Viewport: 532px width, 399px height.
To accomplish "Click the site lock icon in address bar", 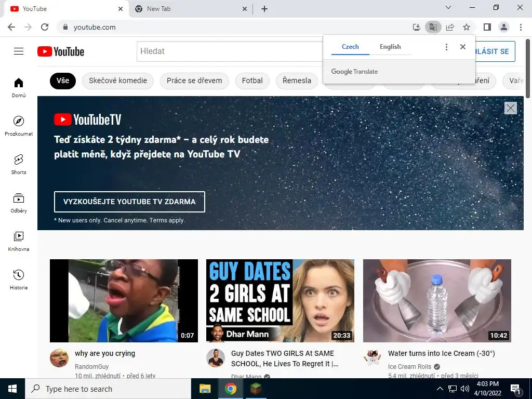I will point(65,27).
